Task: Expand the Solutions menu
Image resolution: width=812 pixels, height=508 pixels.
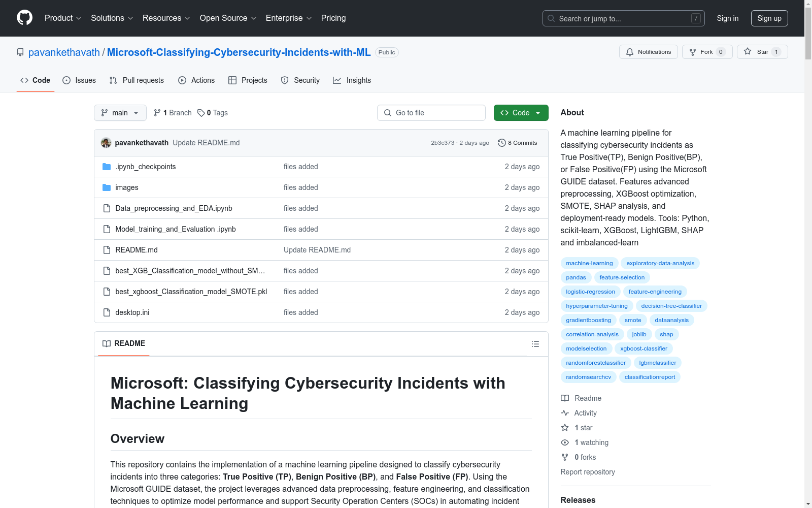Action: tap(112, 18)
